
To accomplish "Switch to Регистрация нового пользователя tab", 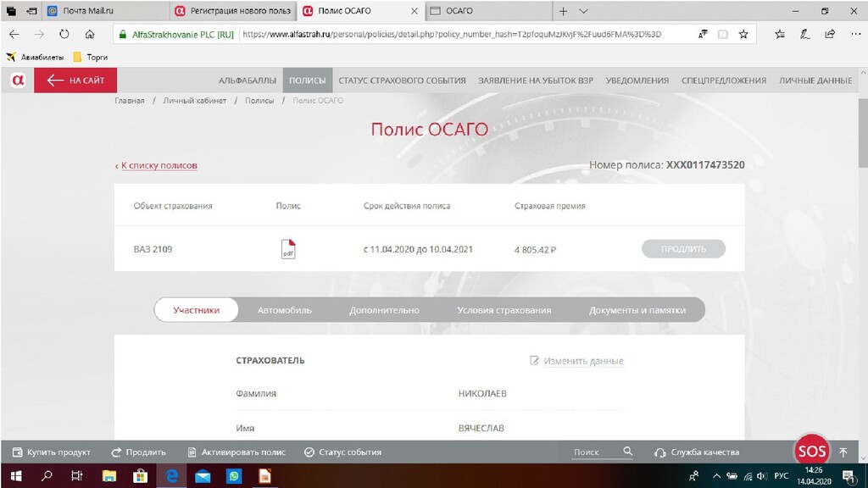I will [x=234, y=11].
